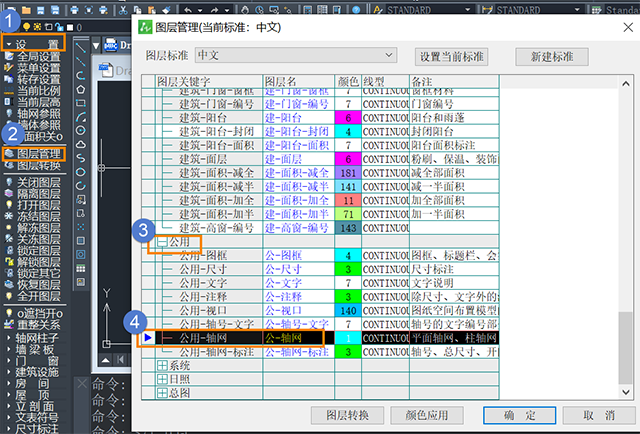Click 锁定图层 in the sidebar
This screenshot has width=640, height=434.
[x=33, y=251]
